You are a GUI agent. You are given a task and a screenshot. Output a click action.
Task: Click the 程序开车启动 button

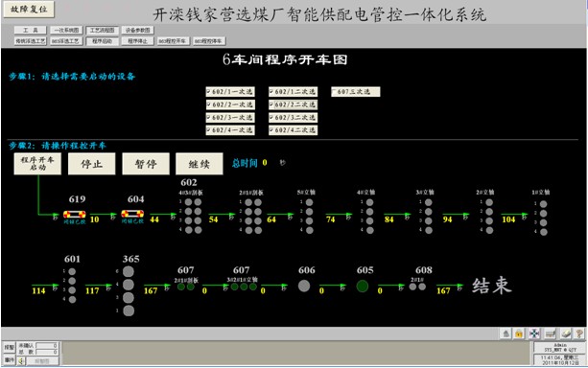tap(37, 163)
